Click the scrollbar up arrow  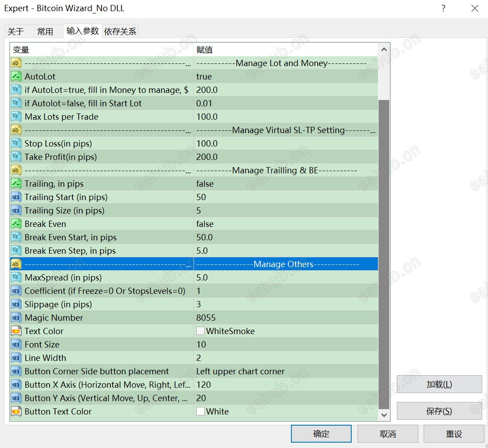point(384,50)
